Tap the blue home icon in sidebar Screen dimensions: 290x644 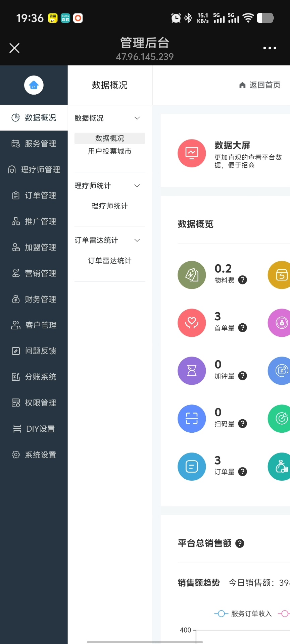(x=34, y=85)
